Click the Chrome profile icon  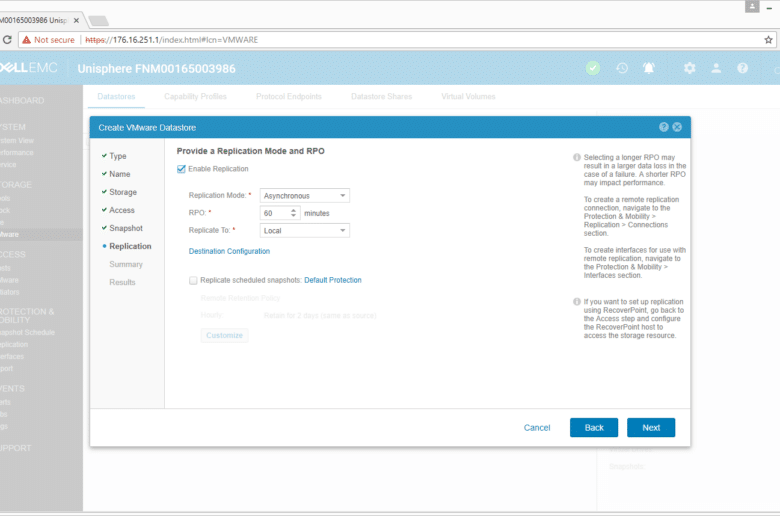tap(752, 6)
